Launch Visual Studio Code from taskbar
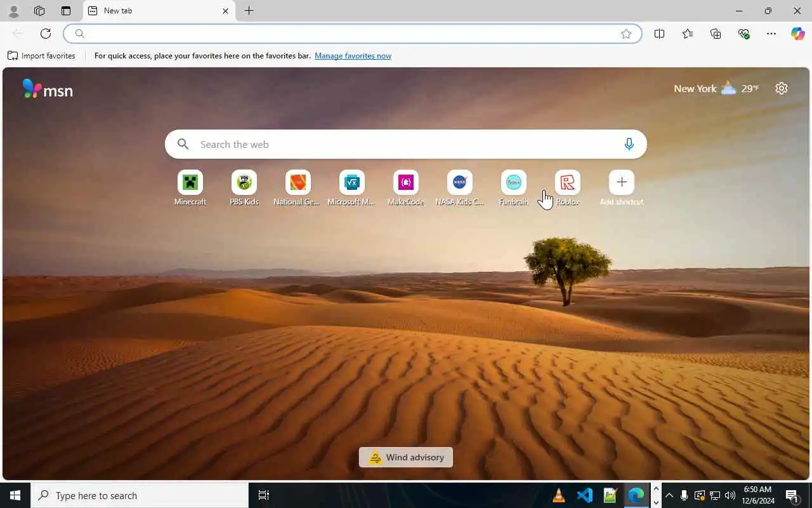This screenshot has height=508, width=812. [585, 495]
